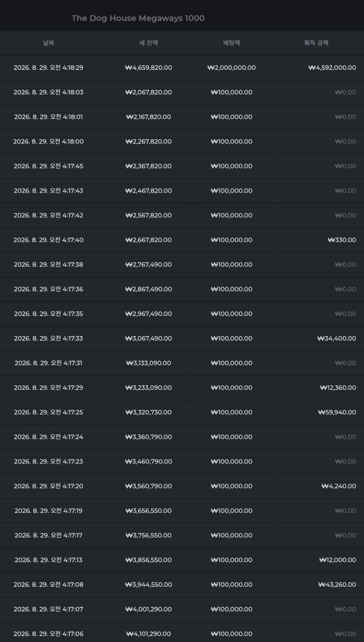The image size is (364, 642).
Task: Select the 날짜 column header
Action: (48, 43)
